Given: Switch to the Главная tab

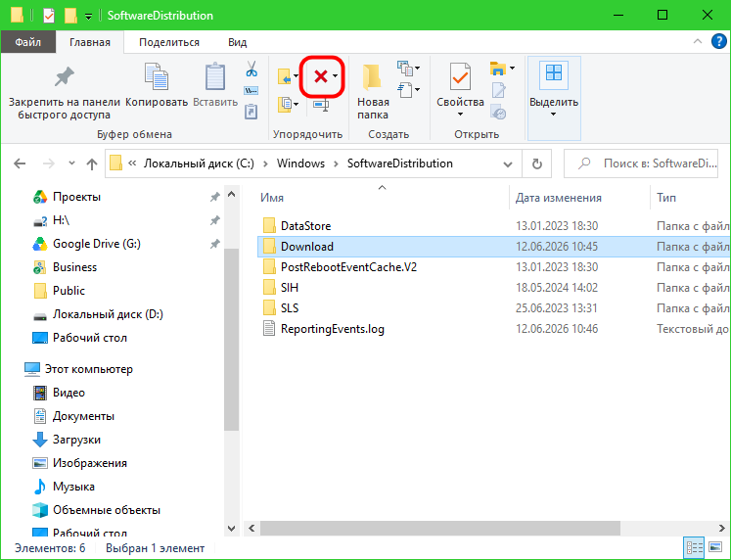Looking at the screenshot, I should point(90,42).
